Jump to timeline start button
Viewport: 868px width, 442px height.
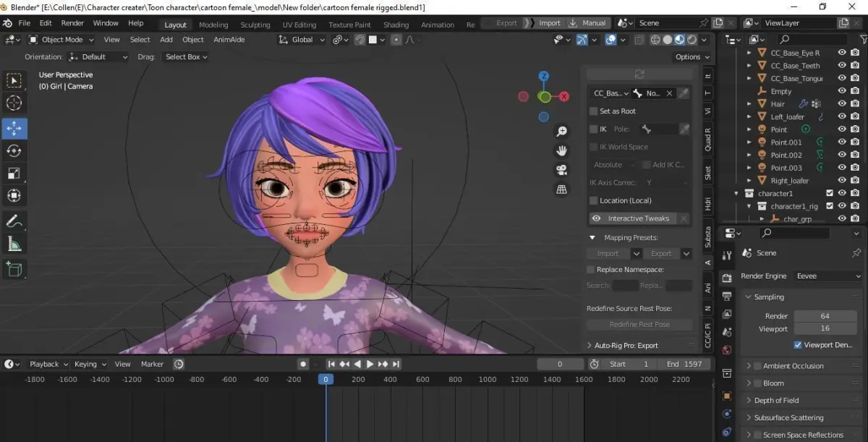pos(331,364)
